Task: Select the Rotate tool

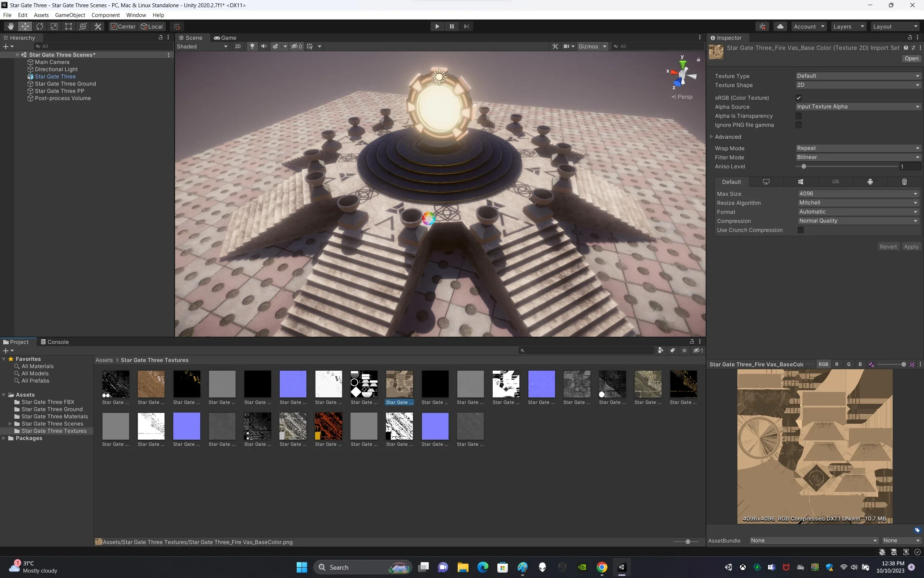Action: tap(40, 26)
